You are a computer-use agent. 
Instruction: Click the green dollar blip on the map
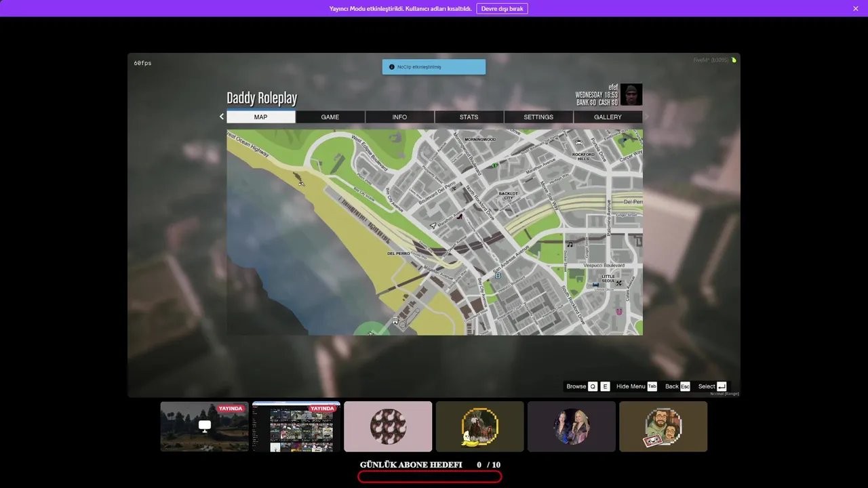(495, 165)
